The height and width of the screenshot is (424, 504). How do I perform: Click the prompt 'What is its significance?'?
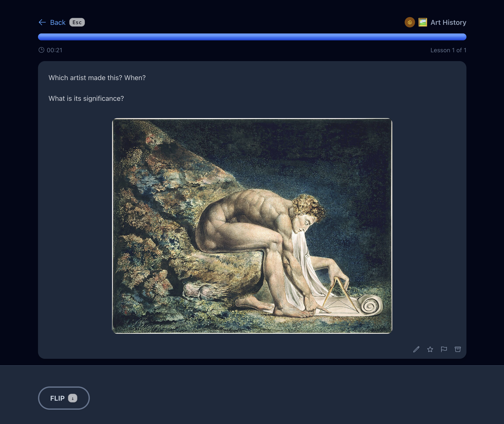pos(86,98)
